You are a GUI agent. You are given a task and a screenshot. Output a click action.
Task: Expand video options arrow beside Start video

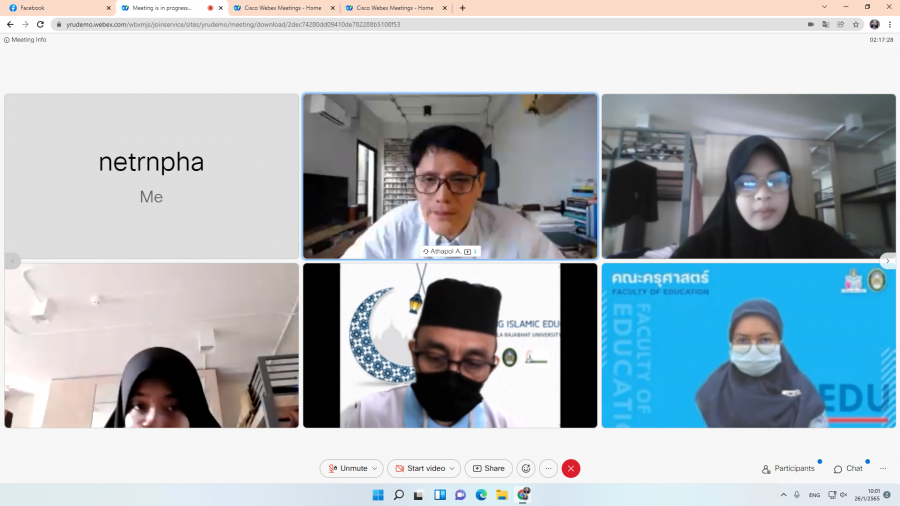[453, 468]
